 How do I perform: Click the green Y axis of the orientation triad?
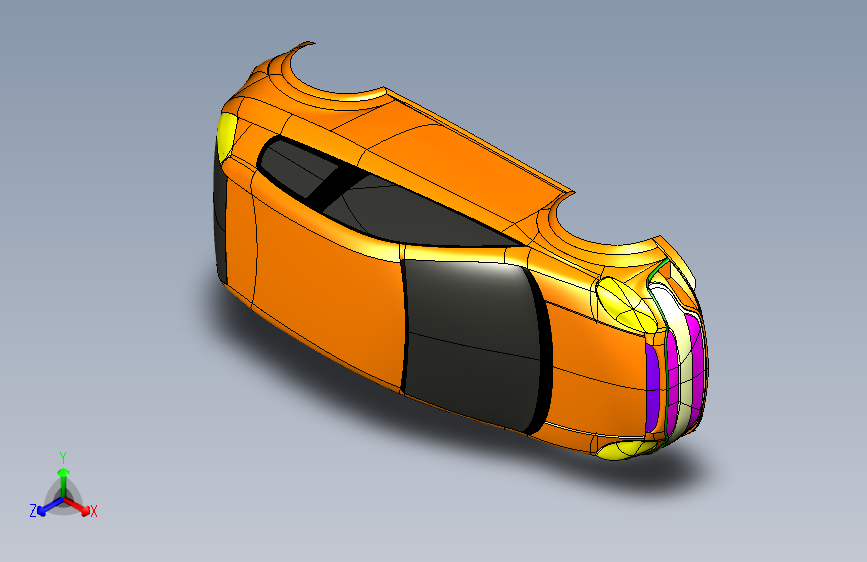point(64,480)
